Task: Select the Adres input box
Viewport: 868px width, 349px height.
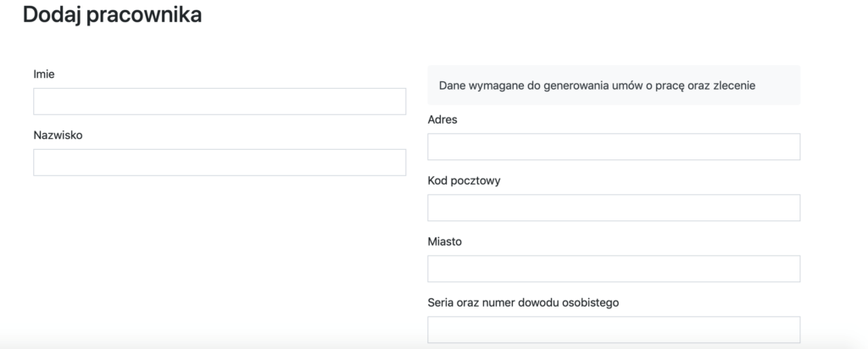Action: tap(614, 147)
